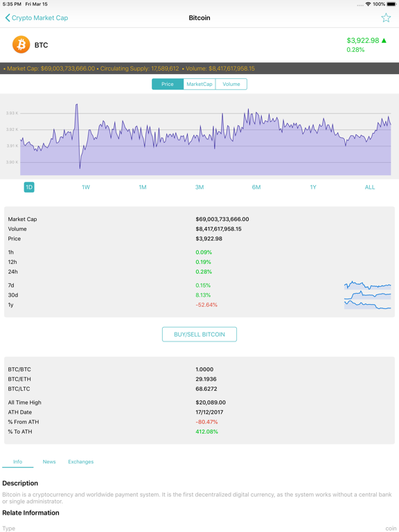Viewport: 399px width, 532px height.
Task: Tap the Description heading
Action: (20, 483)
